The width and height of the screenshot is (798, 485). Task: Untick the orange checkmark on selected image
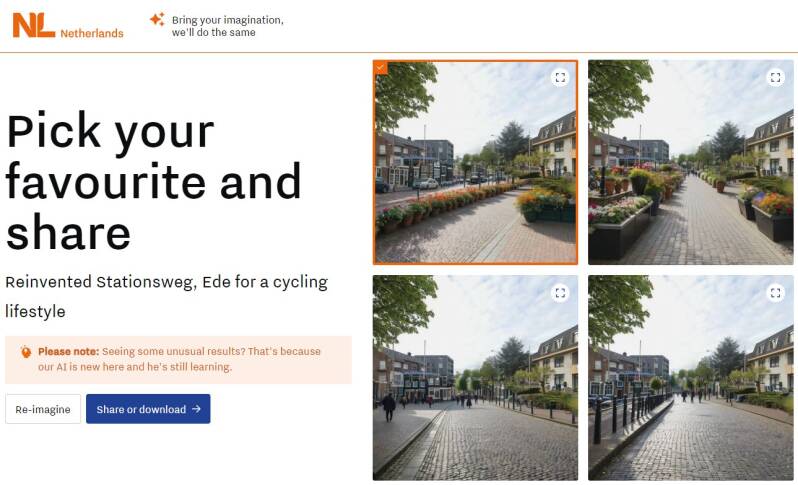(380, 68)
